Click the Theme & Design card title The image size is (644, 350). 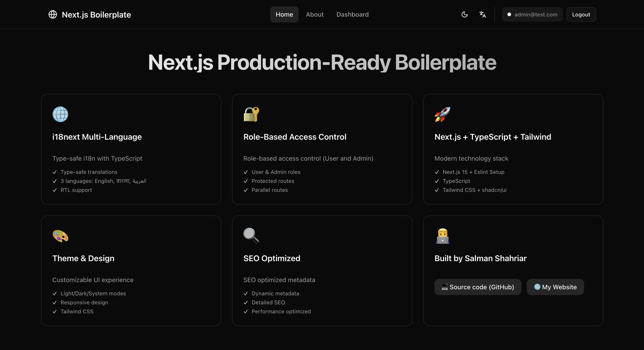click(x=83, y=258)
